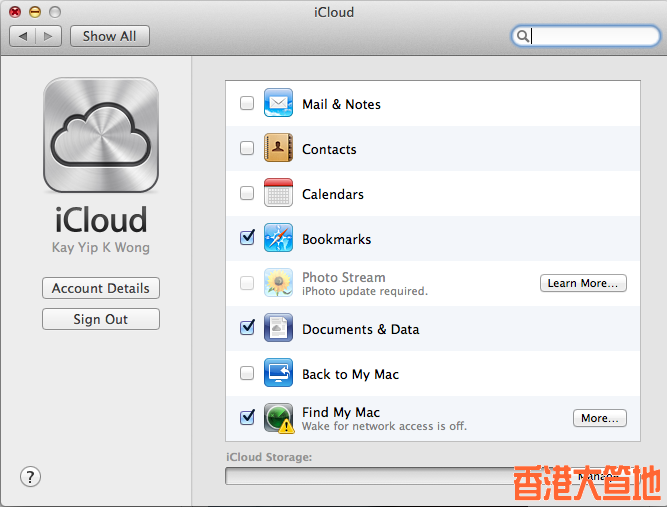Enable the Back to My Mac checkbox

pos(247,373)
